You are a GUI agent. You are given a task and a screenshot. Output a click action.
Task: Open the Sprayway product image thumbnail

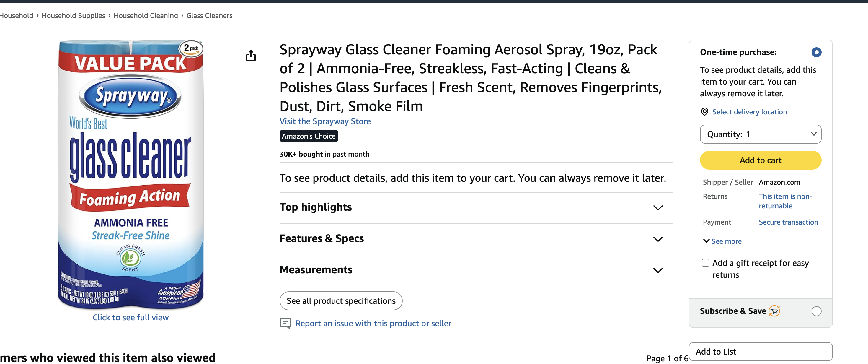point(130,174)
